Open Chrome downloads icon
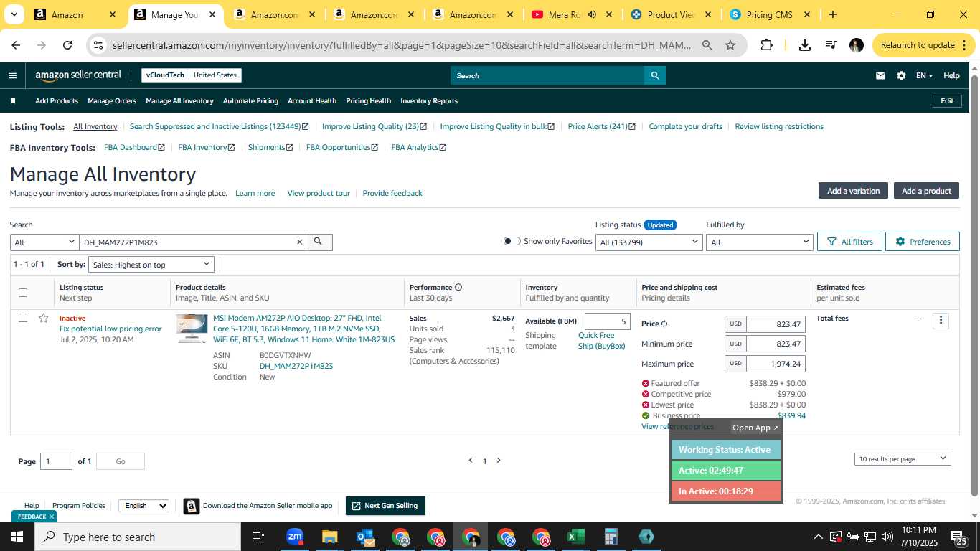This screenshot has width=980, height=551. click(x=805, y=45)
